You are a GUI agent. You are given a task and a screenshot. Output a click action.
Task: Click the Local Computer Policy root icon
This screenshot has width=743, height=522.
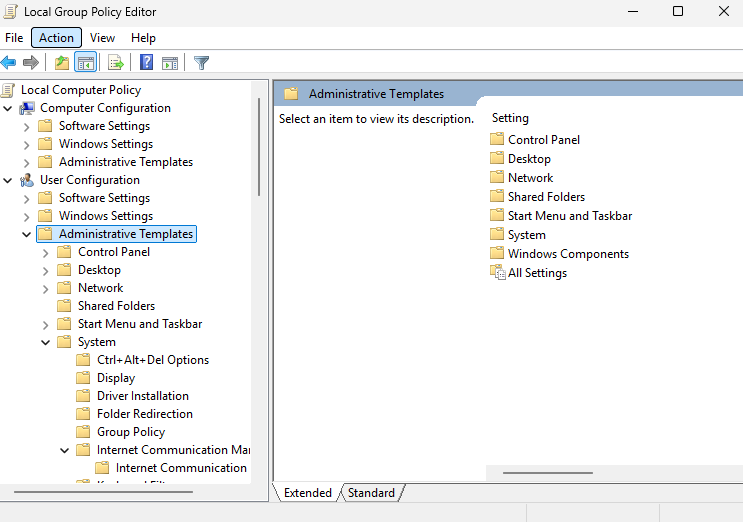[9, 90]
